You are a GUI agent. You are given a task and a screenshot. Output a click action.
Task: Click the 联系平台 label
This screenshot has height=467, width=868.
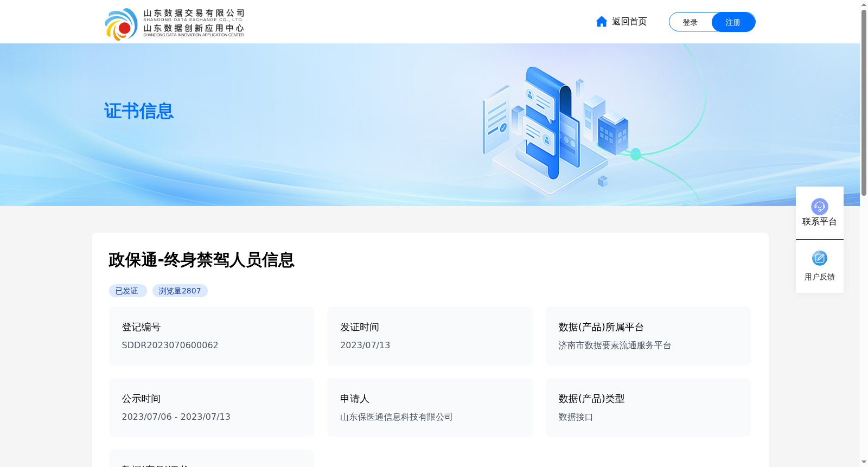[x=819, y=222]
